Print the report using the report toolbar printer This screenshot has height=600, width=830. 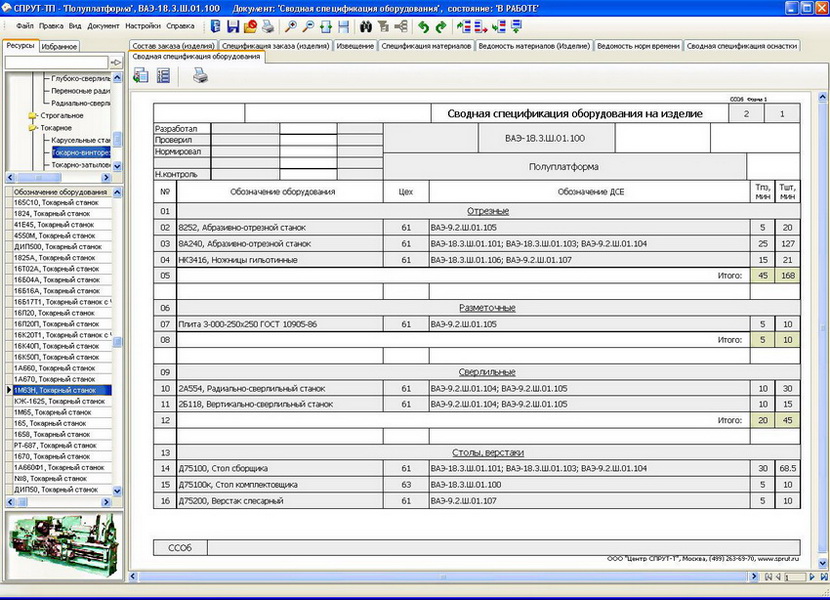[201, 75]
